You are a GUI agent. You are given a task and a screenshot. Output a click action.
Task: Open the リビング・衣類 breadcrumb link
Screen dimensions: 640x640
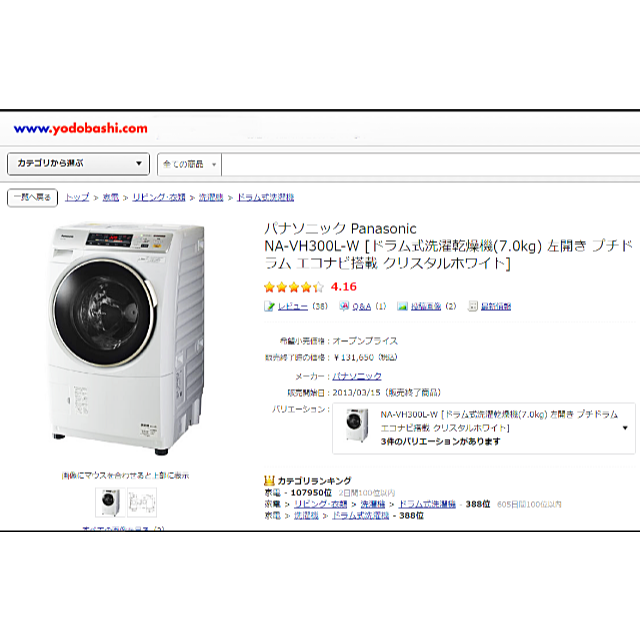coord(159,198)
